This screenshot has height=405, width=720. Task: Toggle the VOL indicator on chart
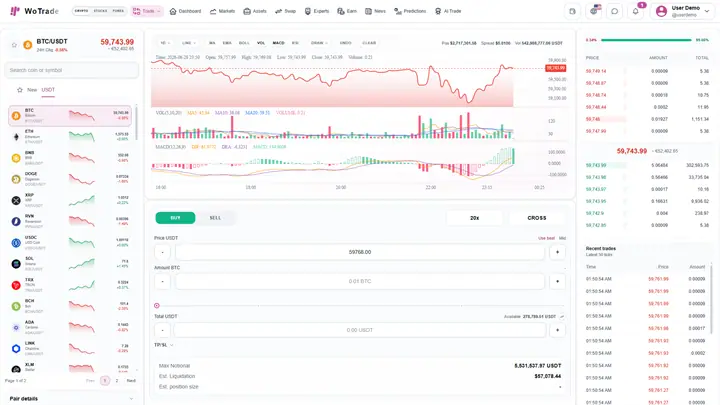261,43
